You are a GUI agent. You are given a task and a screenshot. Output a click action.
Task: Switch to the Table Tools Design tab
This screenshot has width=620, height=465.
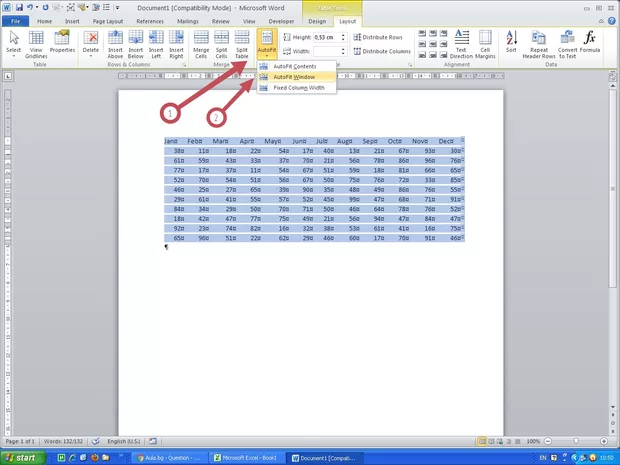[317, 21]
